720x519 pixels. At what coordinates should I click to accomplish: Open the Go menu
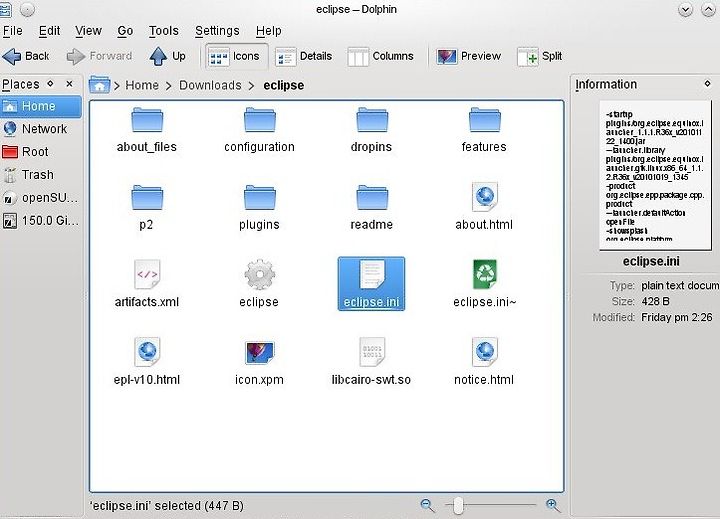pyautogui.click(x=125, y=31)
